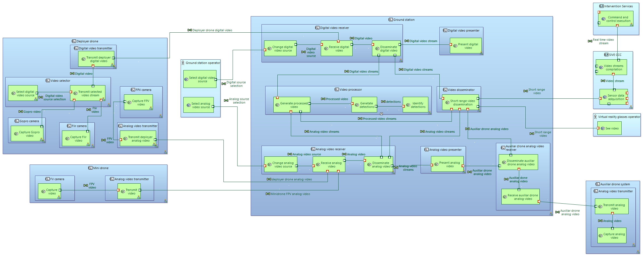
Task: Click the icon beside SIVE CCC title
Action: (606, 55)
